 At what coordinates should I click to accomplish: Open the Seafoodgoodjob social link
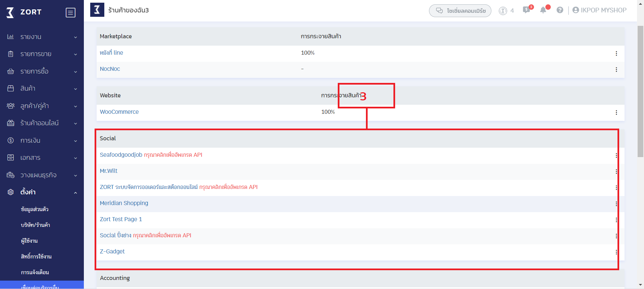point(121,155)
